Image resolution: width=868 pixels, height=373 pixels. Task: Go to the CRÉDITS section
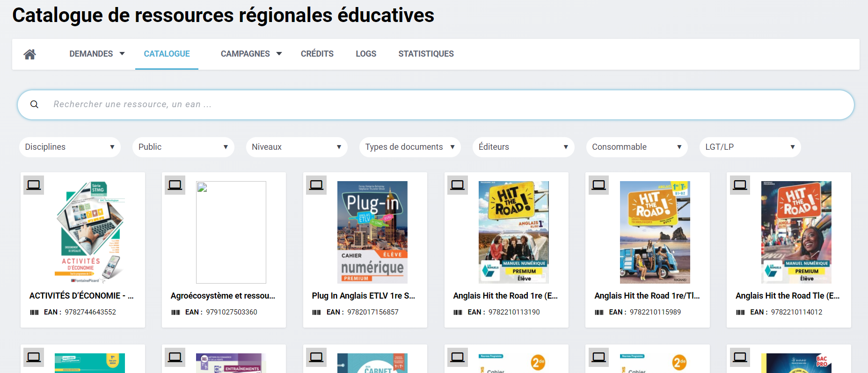click(x=317, y=54)
